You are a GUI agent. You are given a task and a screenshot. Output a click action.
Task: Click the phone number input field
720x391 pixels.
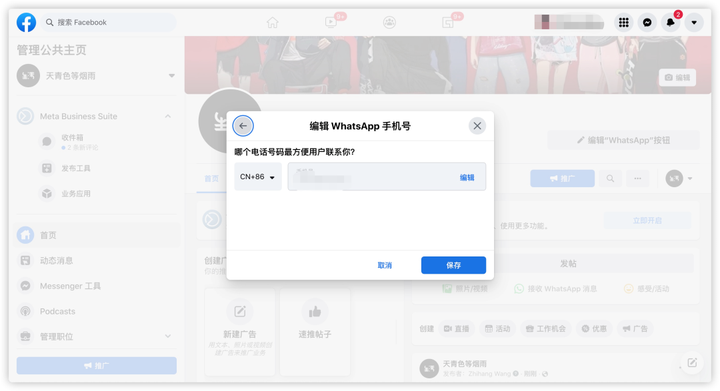coord(387,177)
